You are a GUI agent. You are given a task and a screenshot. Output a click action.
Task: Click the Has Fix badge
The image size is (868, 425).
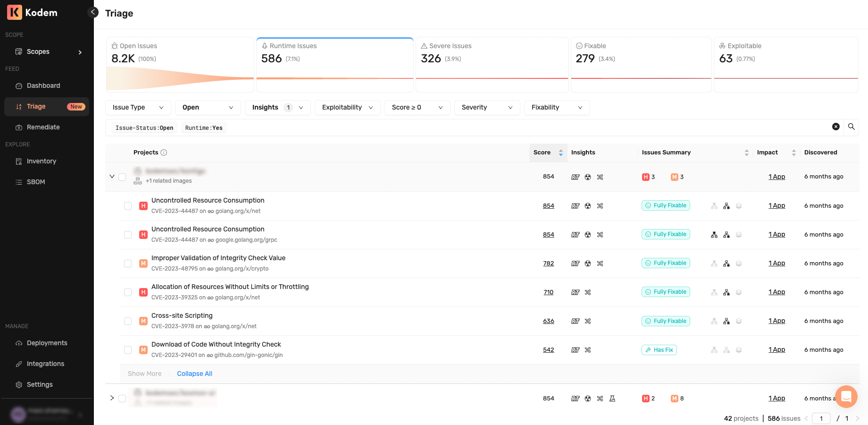point(659,350)
